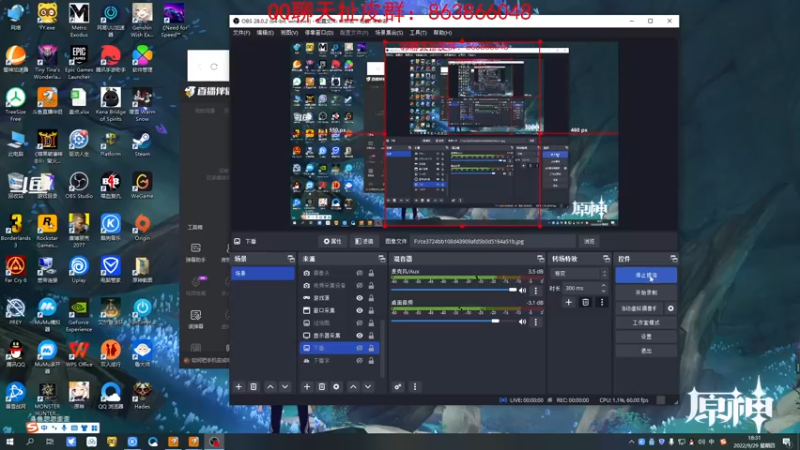Click the start recording button
Viewport: 800px width, 450px height.
(646, 292)
